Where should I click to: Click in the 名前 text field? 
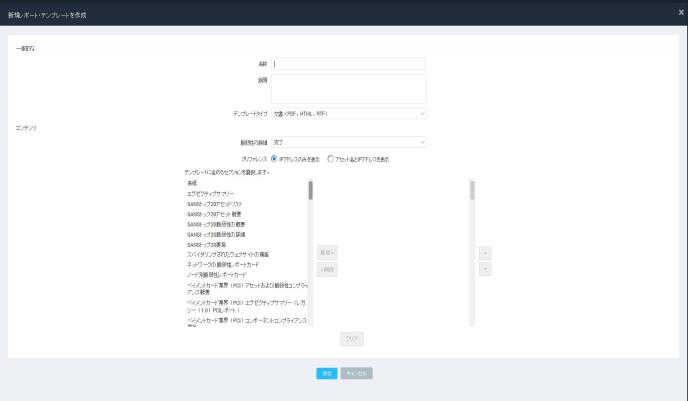pyautogui.click(x=349, y=64)
